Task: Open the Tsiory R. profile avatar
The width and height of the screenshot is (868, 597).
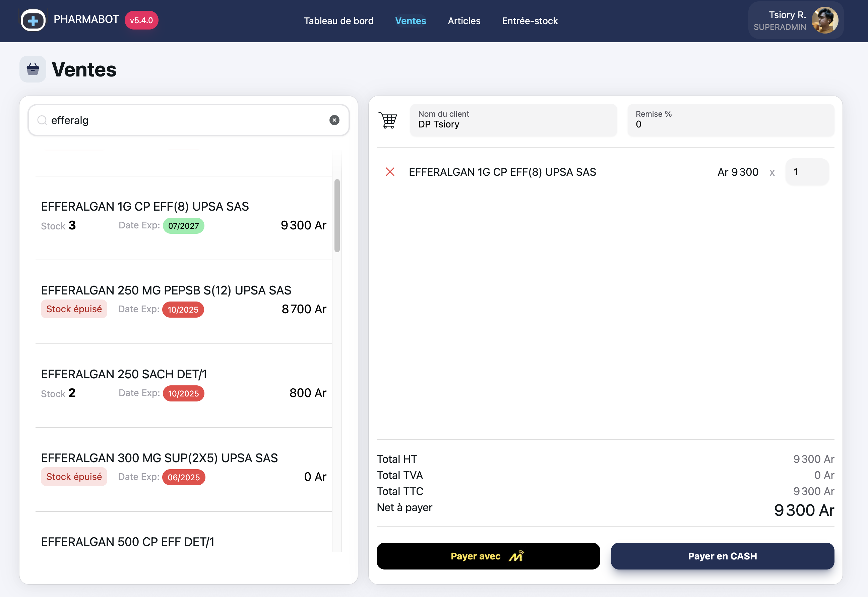Action: 825,20
